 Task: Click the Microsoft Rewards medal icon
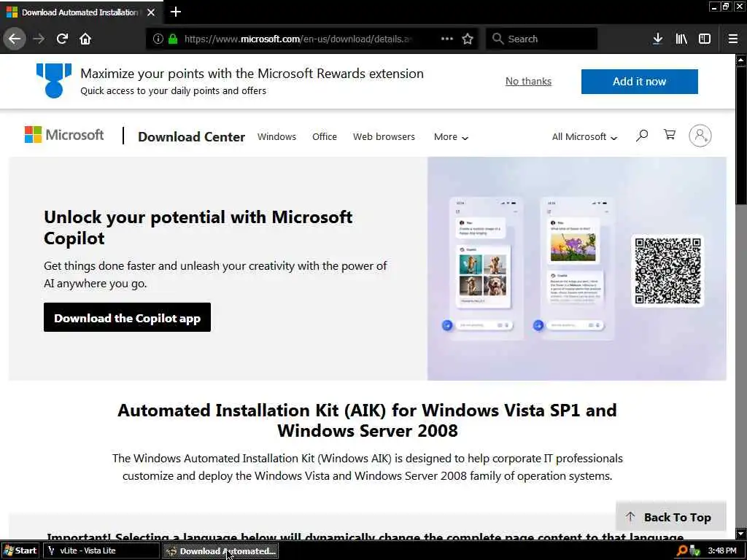click(54, 80)
